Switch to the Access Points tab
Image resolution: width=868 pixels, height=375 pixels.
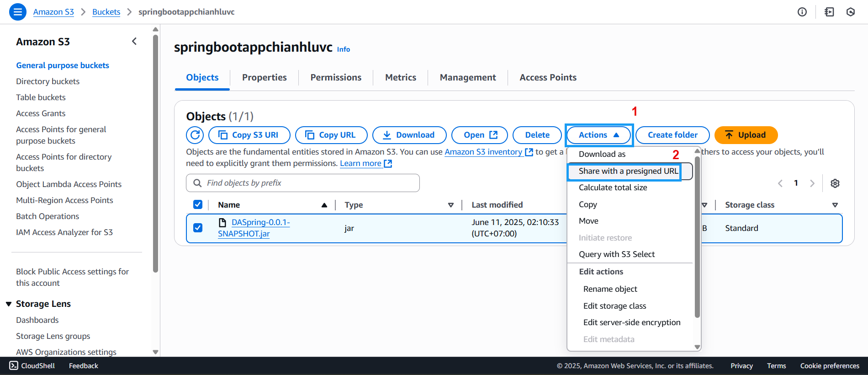pos(548,77)
